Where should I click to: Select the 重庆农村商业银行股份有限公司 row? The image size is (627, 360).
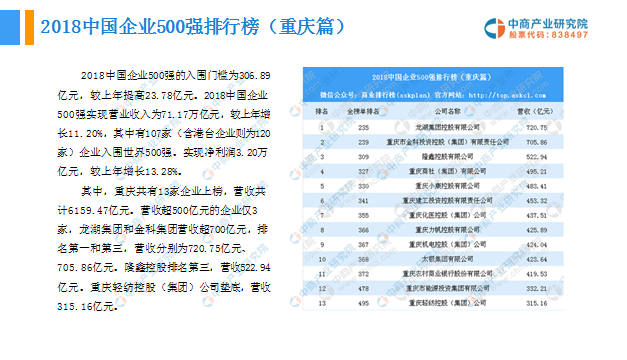click(433, 274)
